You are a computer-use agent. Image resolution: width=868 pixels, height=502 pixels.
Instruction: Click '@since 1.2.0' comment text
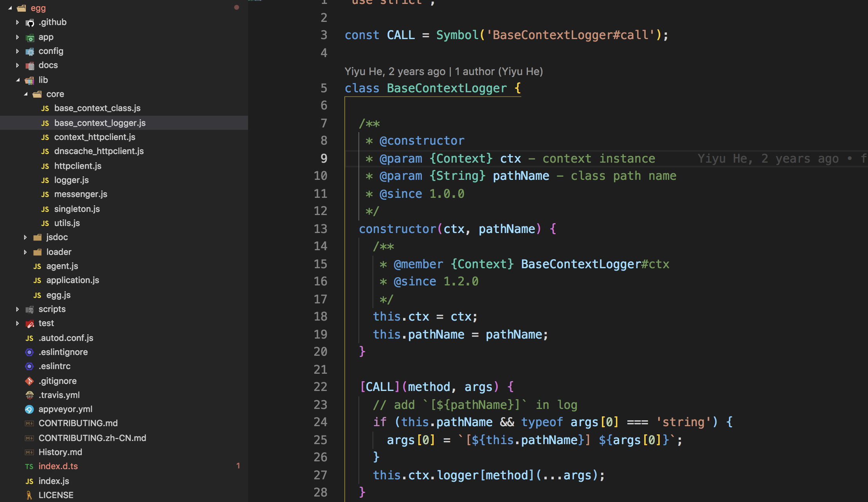click(x=436, y=281)
